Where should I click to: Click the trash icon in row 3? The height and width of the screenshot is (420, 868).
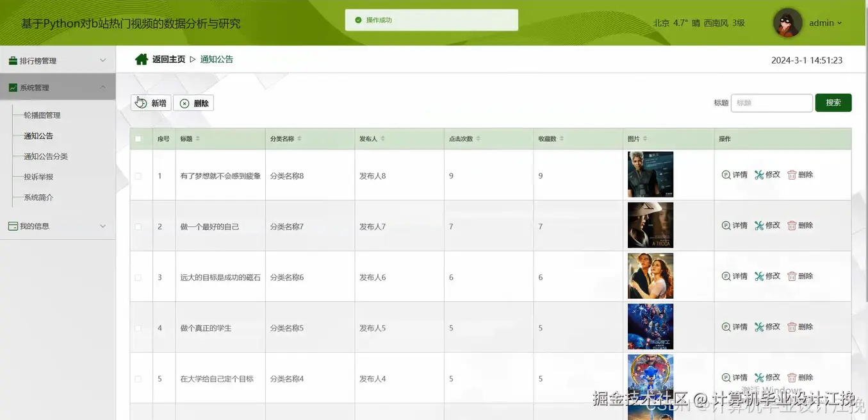point(792,276)
